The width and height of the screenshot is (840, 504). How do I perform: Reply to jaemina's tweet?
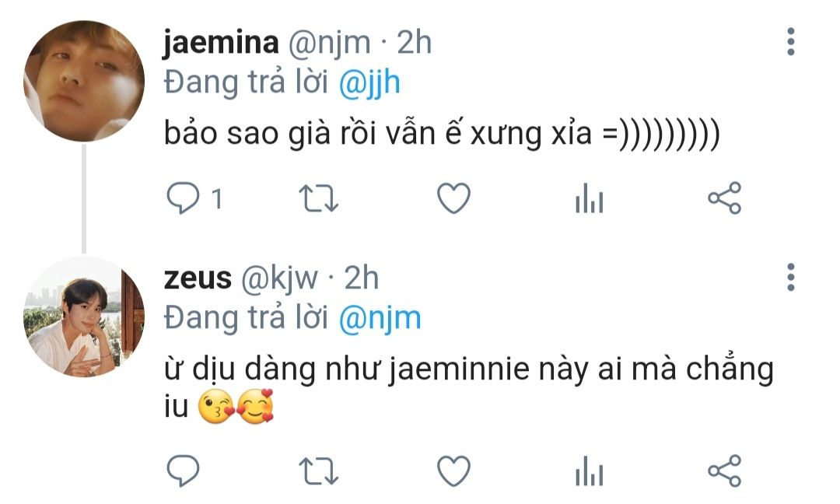(x=184, y=198)
